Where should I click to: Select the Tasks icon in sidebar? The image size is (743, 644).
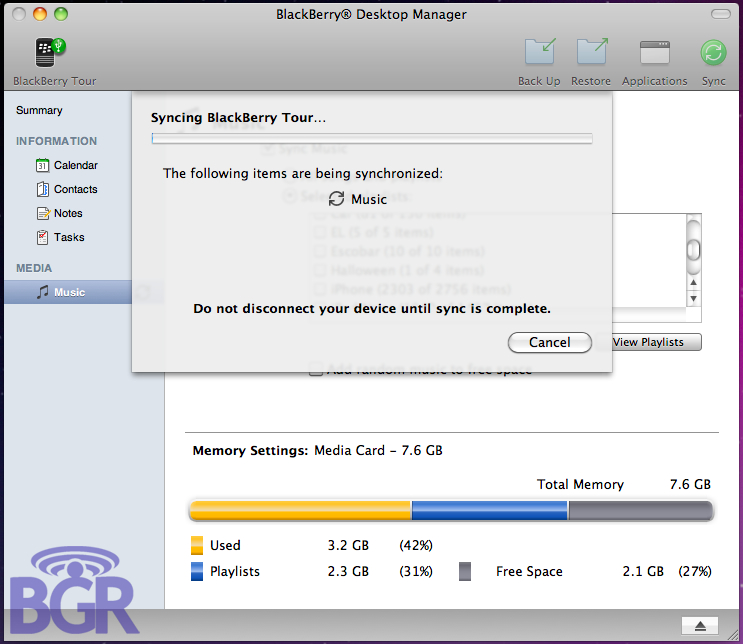click(42, 237)
